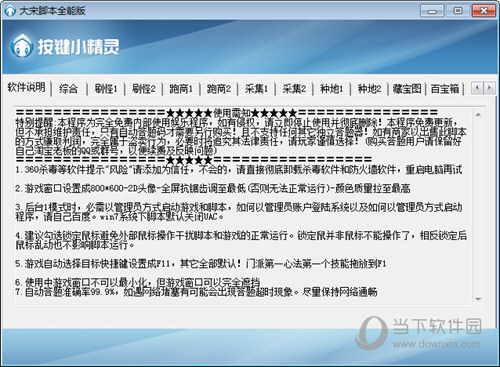
Task: Click the 特别提醒 paragraph first line
Action: point(236,122)
